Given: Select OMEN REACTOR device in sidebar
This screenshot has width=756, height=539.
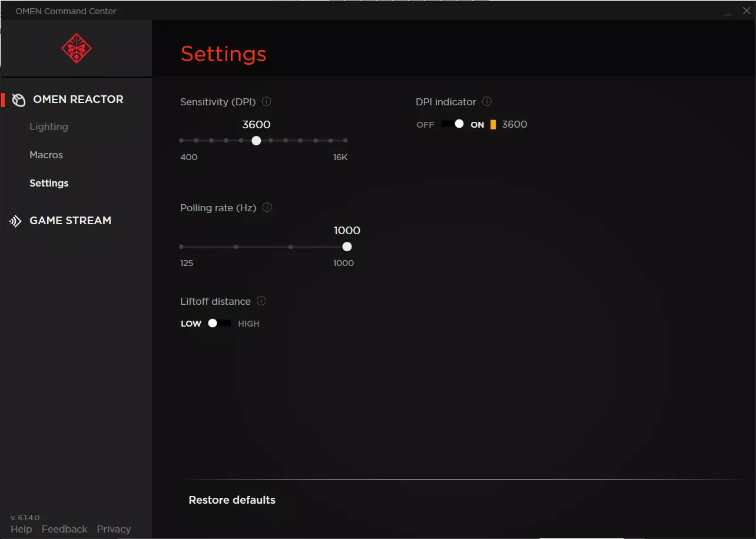Looking at the screenshot, I should 78,99.
